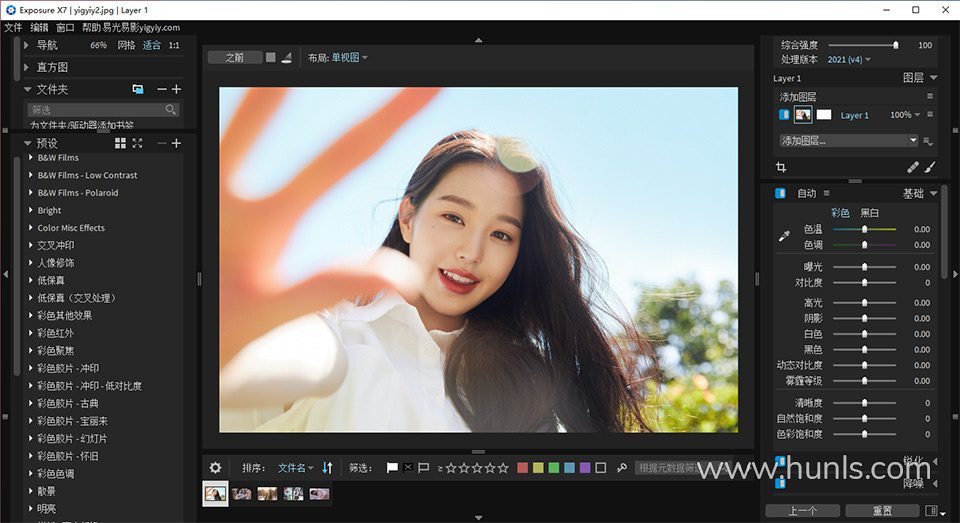
Task: Click the 上一个 button
Action: click(803, 510)
